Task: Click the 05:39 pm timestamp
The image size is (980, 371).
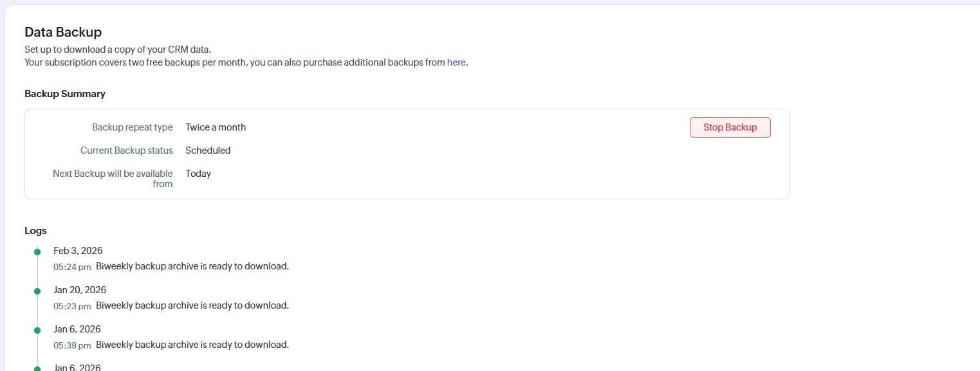Action: [72, 345]
